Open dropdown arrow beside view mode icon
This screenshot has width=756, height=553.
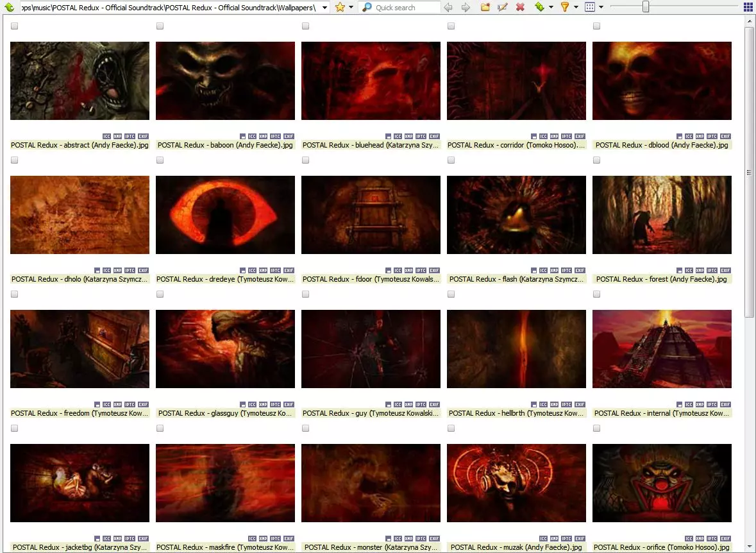click(601, 7)
